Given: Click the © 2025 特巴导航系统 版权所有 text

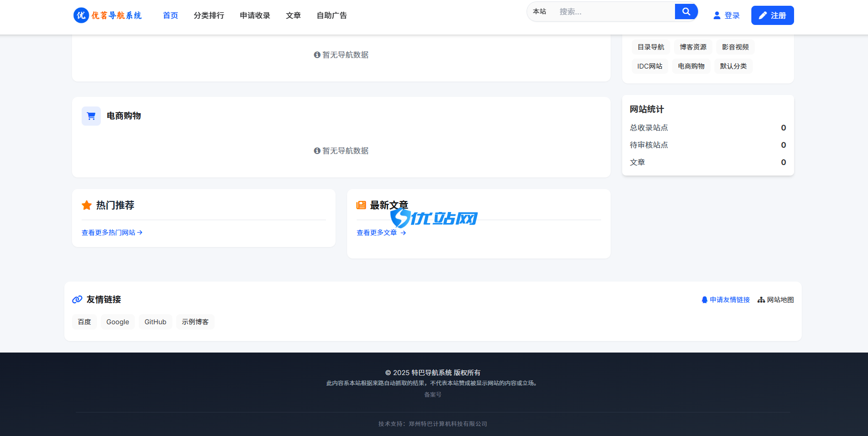Looking at the screenshot, I should point(433,373).
